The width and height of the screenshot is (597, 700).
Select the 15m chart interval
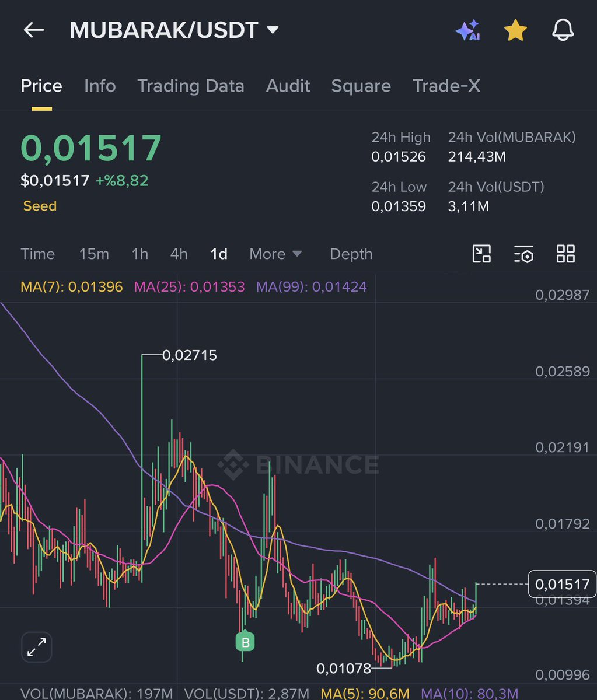94,254
